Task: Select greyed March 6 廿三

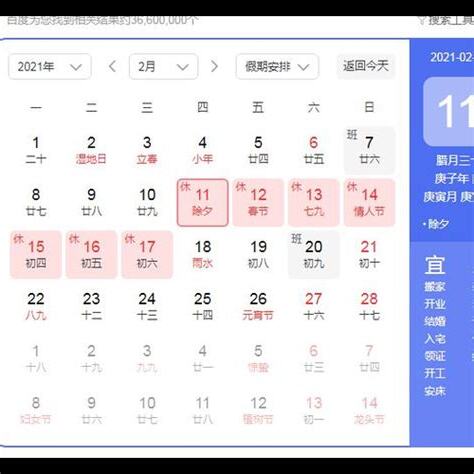Action: pos(314,358)
